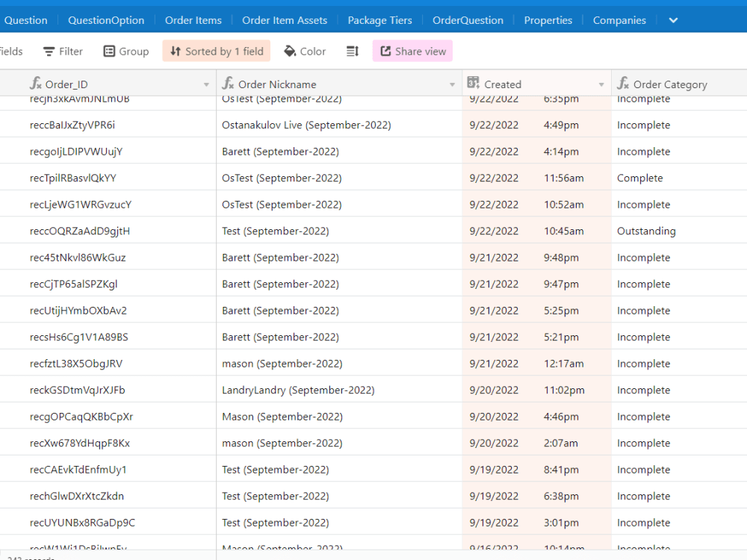Select cell recgoIjLDIPVWUujY
The image size is (747, 560).
(x=108, y=152)
